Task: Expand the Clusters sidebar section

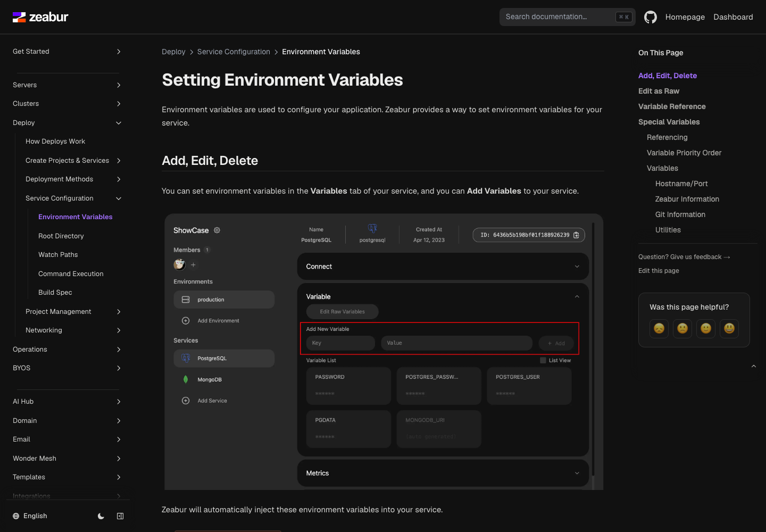Action: point(67,104)
